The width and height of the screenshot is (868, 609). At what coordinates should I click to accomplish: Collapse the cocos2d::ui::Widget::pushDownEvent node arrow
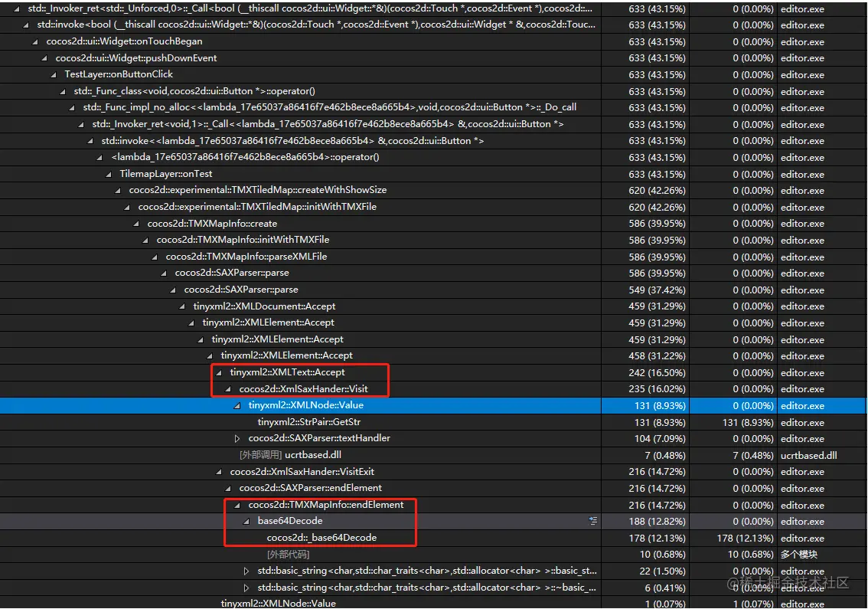pos(44,58)
